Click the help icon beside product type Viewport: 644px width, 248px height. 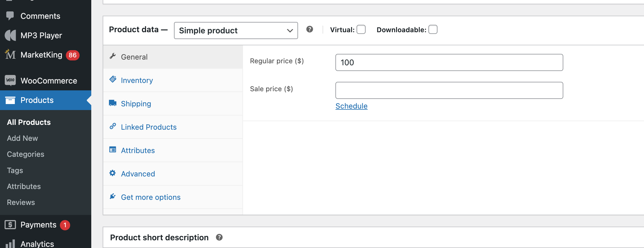point(309,29)
